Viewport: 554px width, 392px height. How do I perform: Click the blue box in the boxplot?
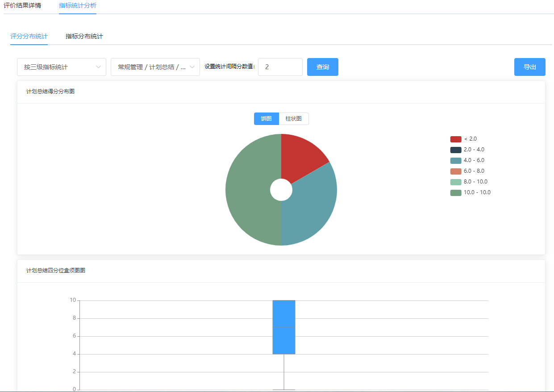click(284, 327)
